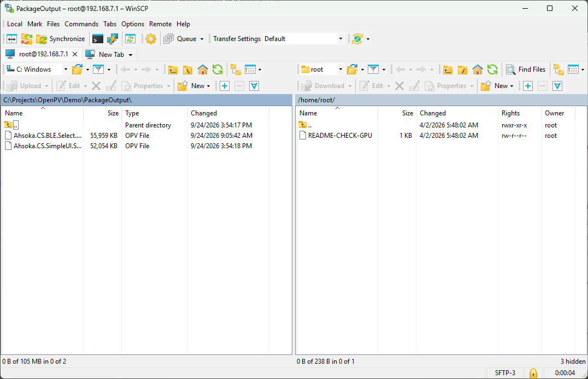
Task: Refresh the local panel
Action: tap(217, 69)
